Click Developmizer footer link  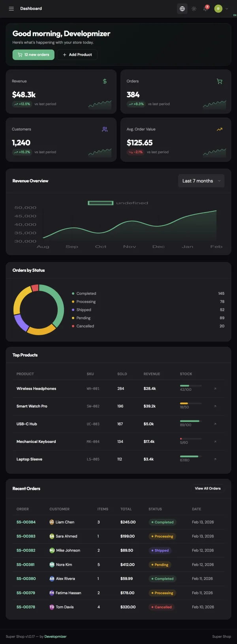(56, 636)
